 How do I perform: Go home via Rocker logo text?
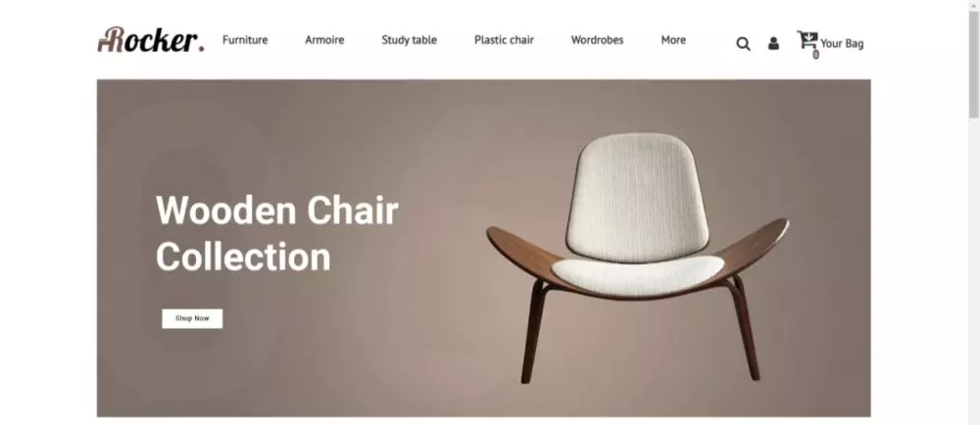point(151,40)
